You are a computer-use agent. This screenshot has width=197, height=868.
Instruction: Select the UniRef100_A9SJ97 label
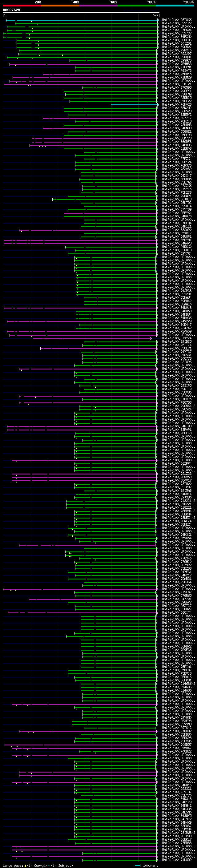click(x=177, y=54)
